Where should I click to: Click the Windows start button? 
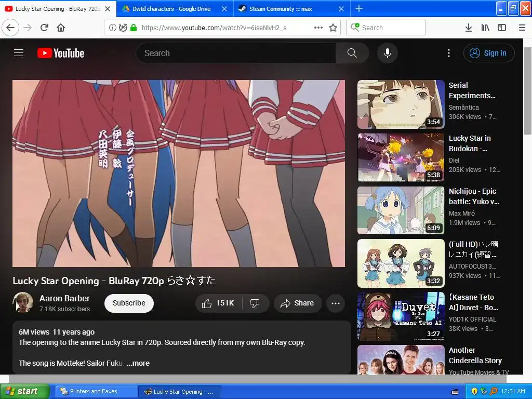(x=24, y=391)
